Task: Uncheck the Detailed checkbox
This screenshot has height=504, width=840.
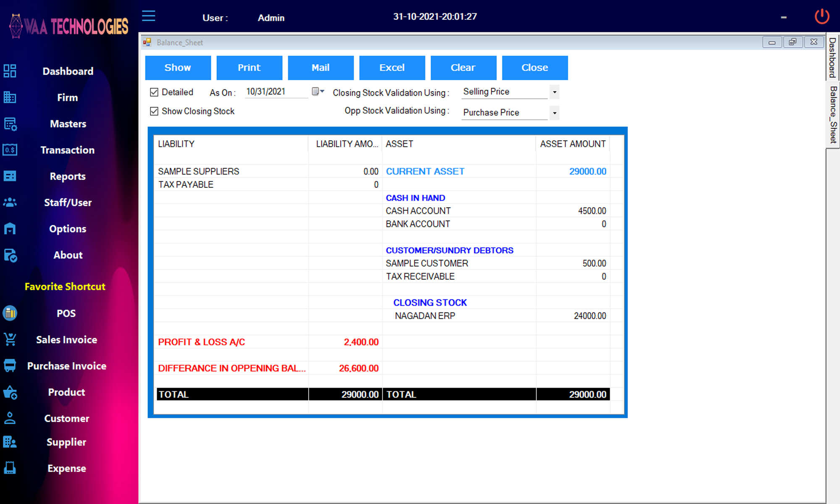Action: pos(154,92)
